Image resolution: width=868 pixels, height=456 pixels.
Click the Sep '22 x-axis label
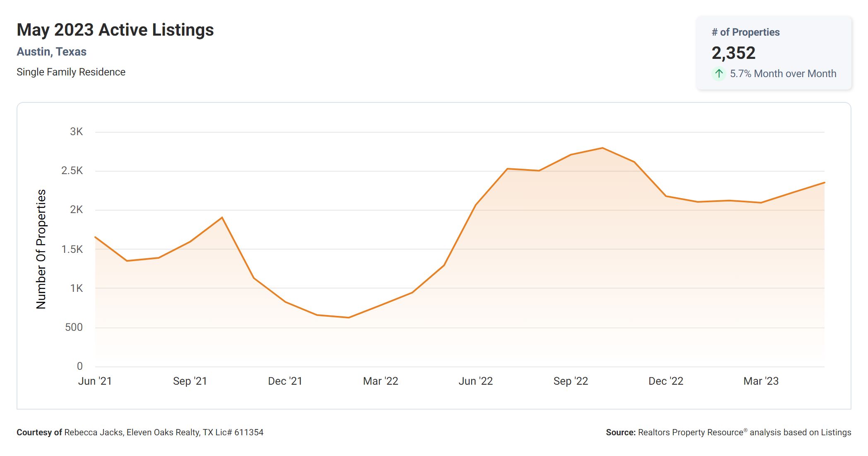coord(571,381)
